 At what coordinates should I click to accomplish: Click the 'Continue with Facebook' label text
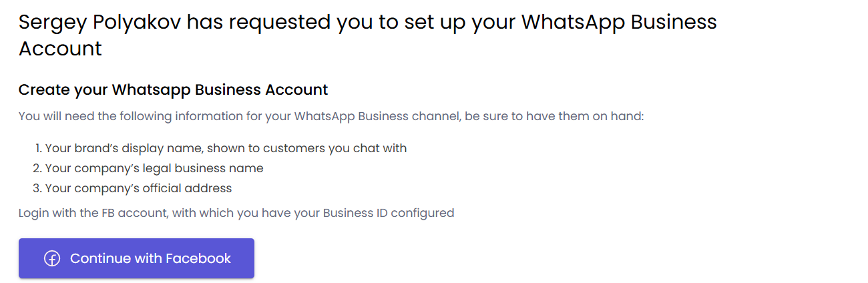150,258
